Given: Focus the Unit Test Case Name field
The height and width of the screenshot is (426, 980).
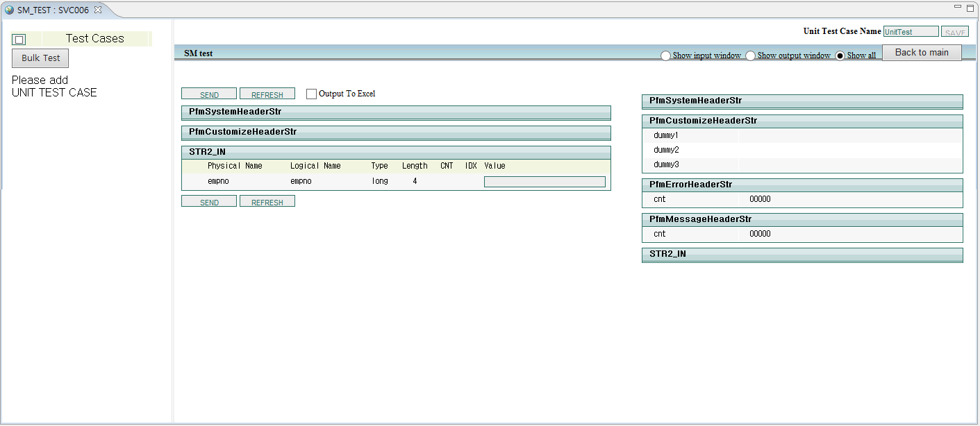Looking at the screenshot, I should [910, 32].
